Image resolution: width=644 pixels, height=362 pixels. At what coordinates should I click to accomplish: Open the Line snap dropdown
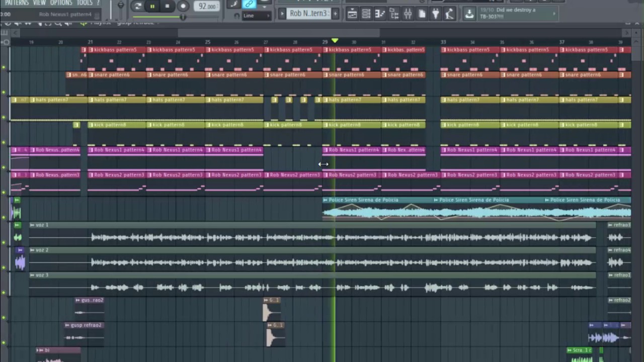256,16
